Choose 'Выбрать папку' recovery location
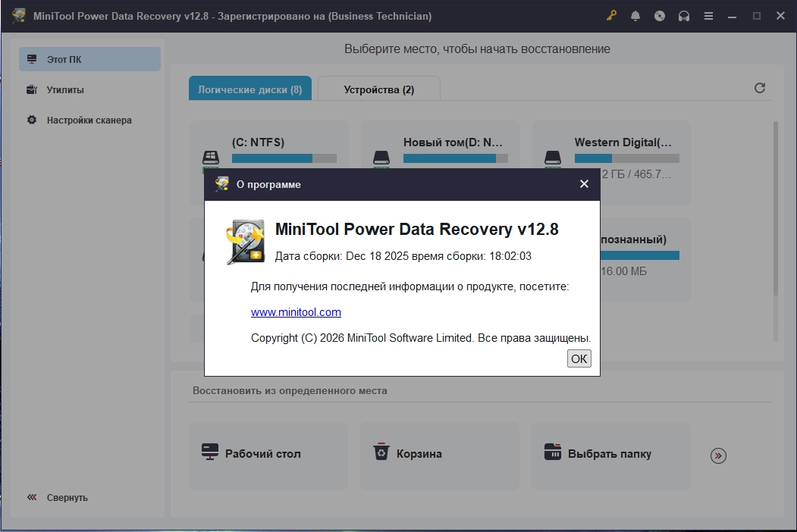This screenshot has width=797, height=532. click(x=611, y=455)
